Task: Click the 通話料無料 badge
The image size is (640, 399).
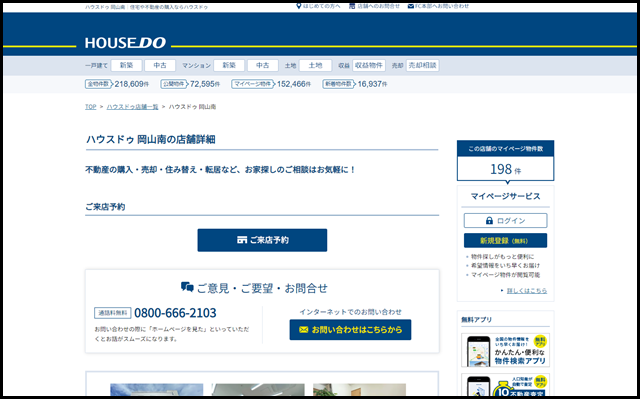Action: 113,313
